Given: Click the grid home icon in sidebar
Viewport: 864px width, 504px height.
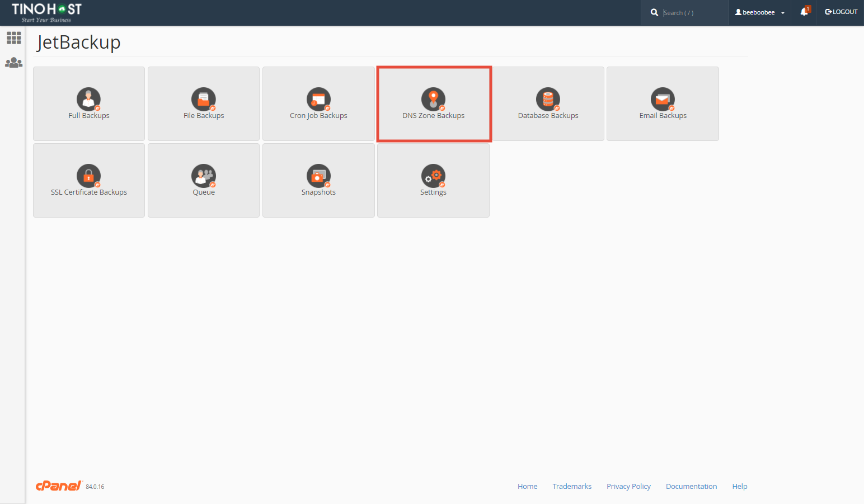Looking at the screenshot, I should [13, 38].
